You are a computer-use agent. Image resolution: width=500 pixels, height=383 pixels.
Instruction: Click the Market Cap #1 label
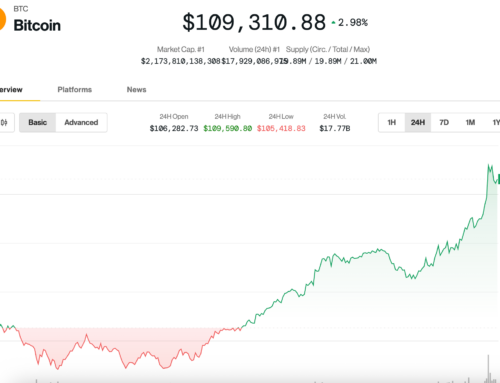coord(181,49)
